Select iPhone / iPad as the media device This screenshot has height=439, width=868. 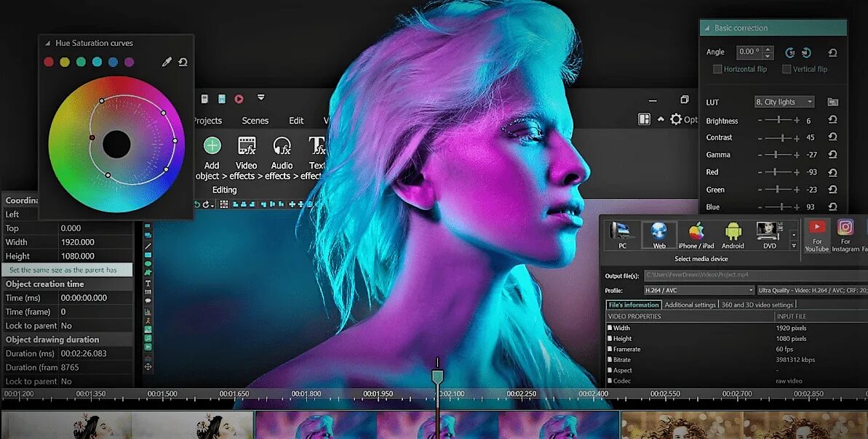pos(696,235)
